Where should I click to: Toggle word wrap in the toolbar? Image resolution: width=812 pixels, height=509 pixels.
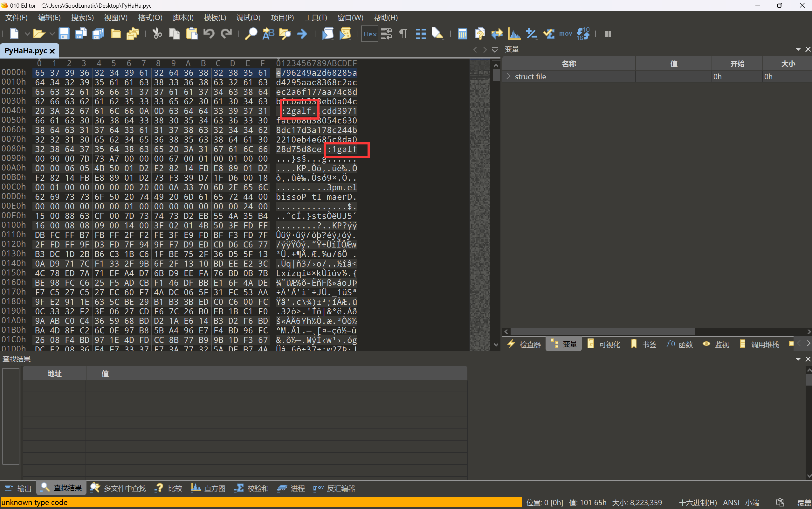coord(387,34)
